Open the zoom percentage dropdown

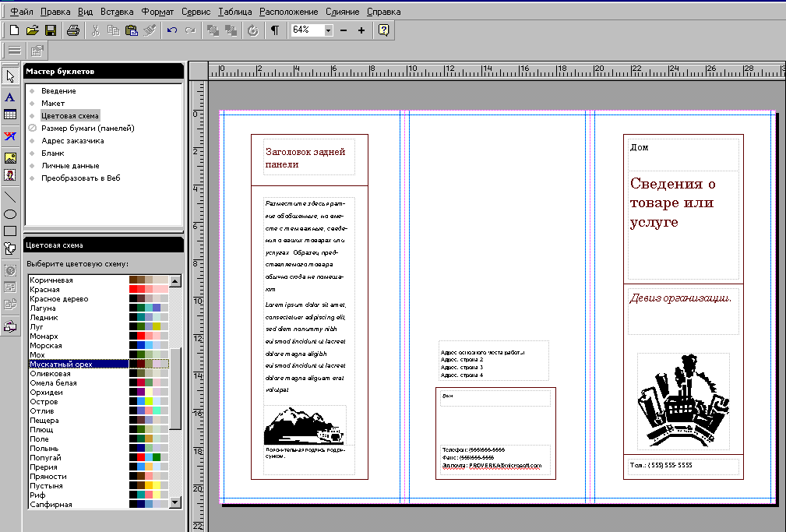click(328, 30)
